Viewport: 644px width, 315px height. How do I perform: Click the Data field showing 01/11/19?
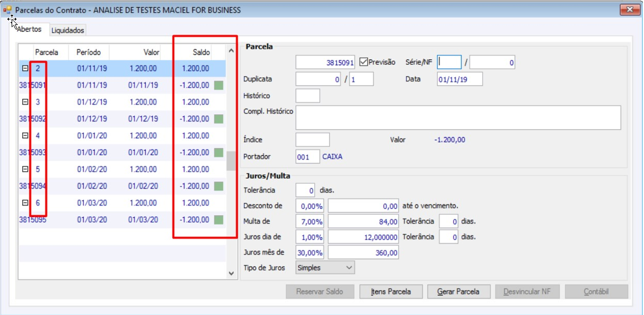tap(459, 79)
